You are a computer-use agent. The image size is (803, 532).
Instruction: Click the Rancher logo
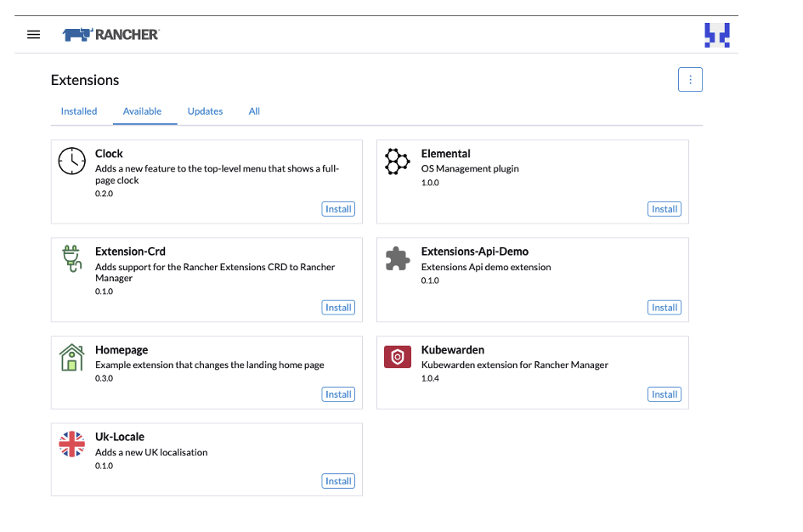pyautogui.click(x=110, y=35)
